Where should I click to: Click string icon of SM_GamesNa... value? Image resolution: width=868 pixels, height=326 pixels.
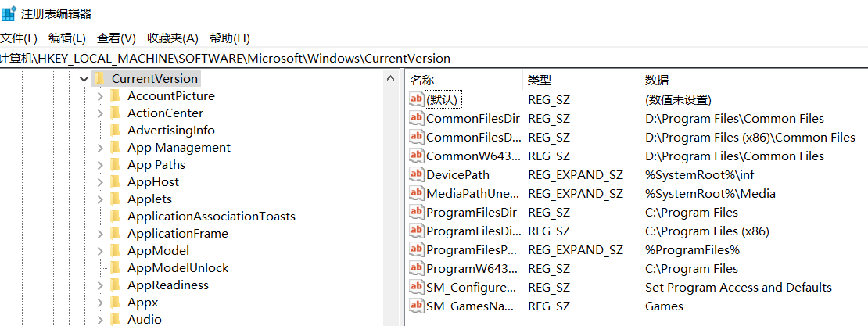pyautogui.click(x=416, y=306)
